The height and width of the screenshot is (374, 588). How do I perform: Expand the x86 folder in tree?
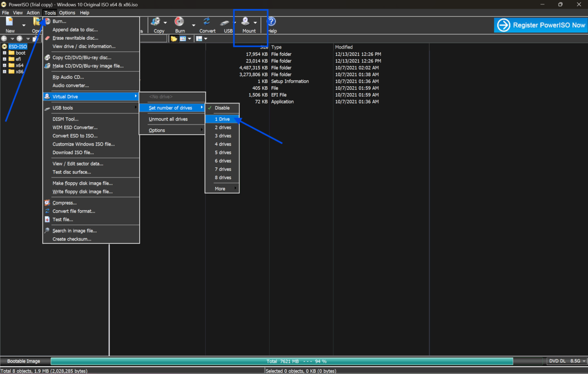coord(4,72)
